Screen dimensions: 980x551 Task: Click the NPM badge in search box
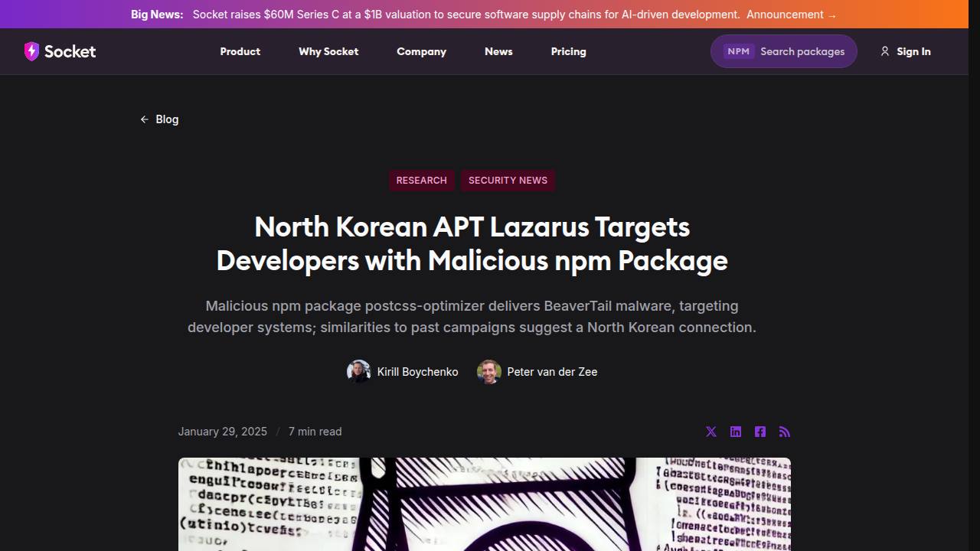[739, 51]
